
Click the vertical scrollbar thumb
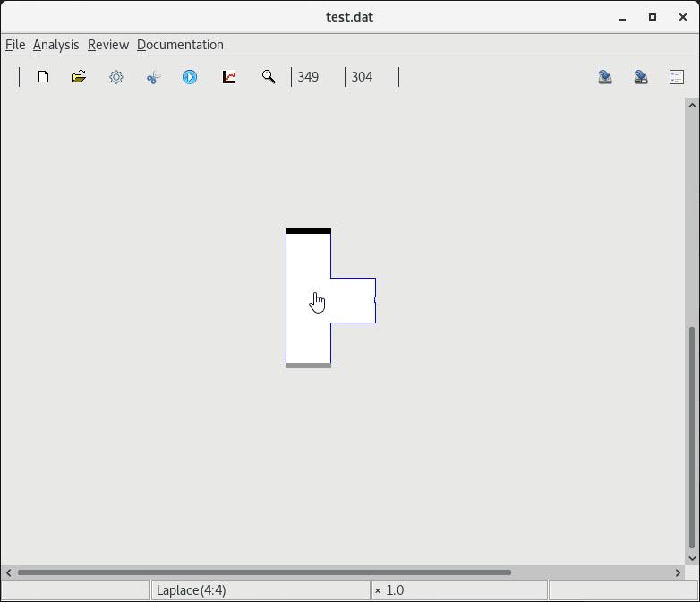click(691, 437)
